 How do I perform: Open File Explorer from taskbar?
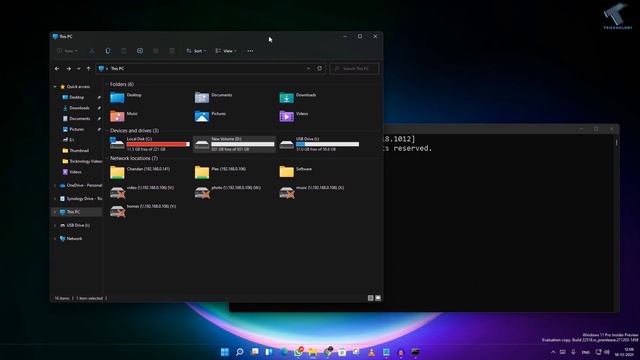coord(313,352)
